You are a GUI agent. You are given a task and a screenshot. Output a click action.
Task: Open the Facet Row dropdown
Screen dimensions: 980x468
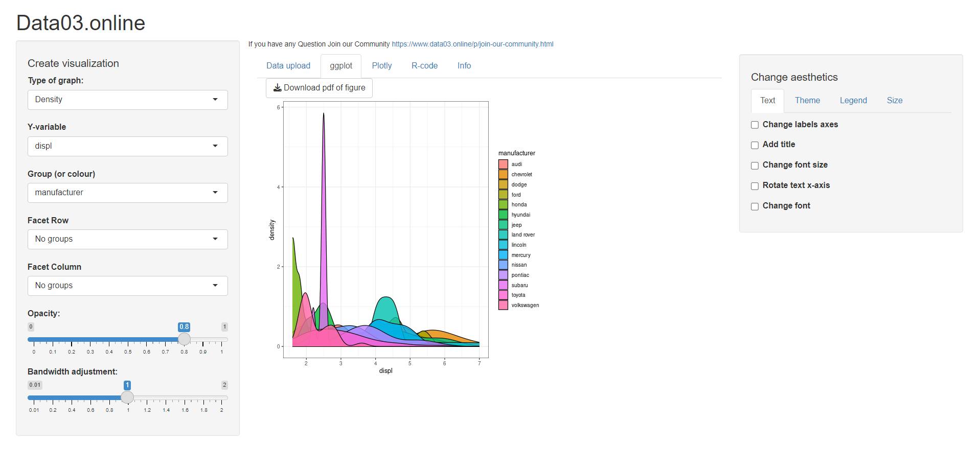(128, 239)
